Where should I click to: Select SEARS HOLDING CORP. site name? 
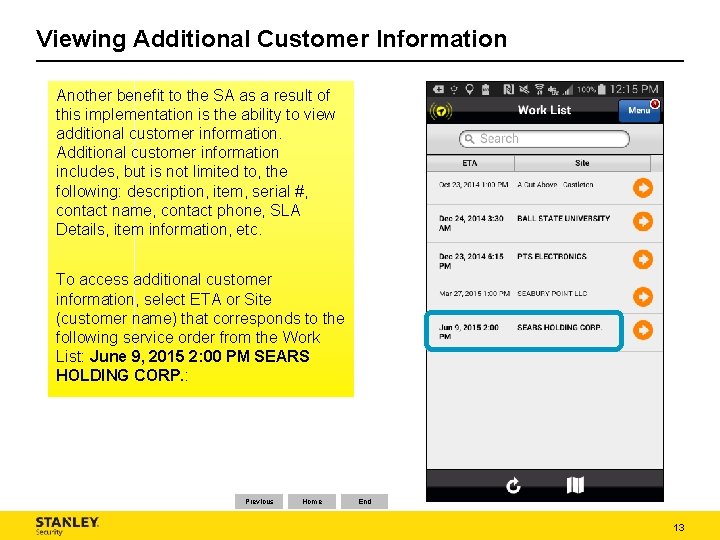pyautogui.click(x=560, y=327)
